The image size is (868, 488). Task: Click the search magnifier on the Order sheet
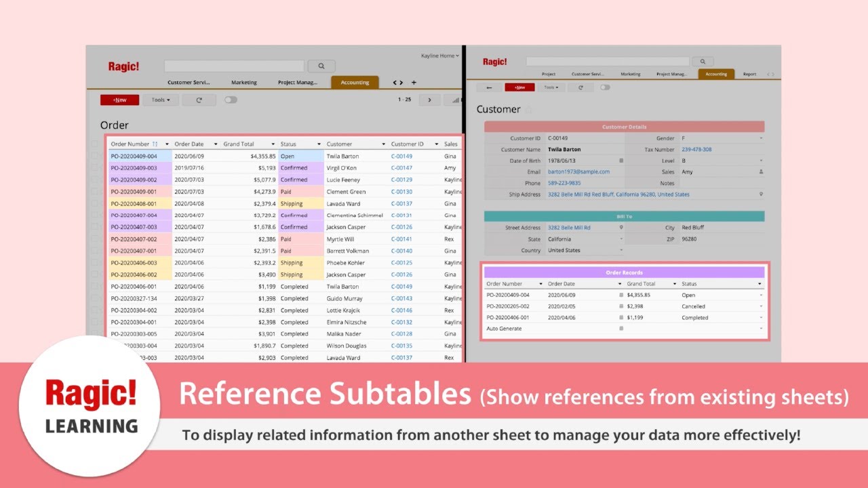321,66
